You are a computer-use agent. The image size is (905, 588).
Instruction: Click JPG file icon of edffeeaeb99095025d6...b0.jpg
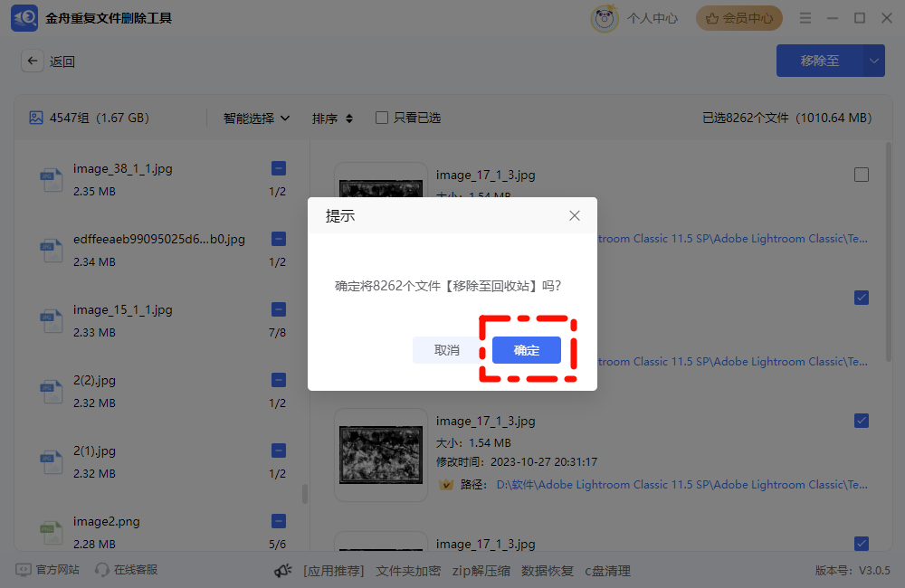[51, 251]
